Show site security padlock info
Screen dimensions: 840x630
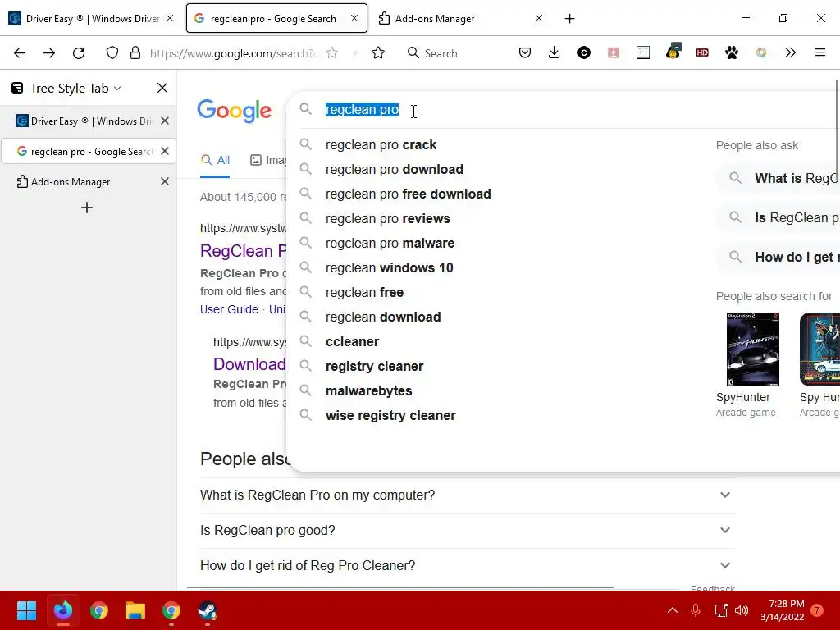pyautogui.click(x=135, y=53)
